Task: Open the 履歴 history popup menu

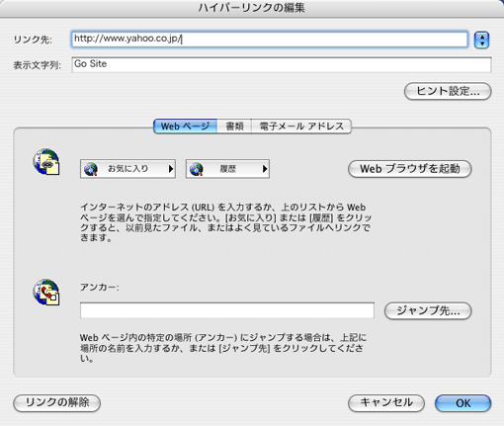Action: point(227,169)
